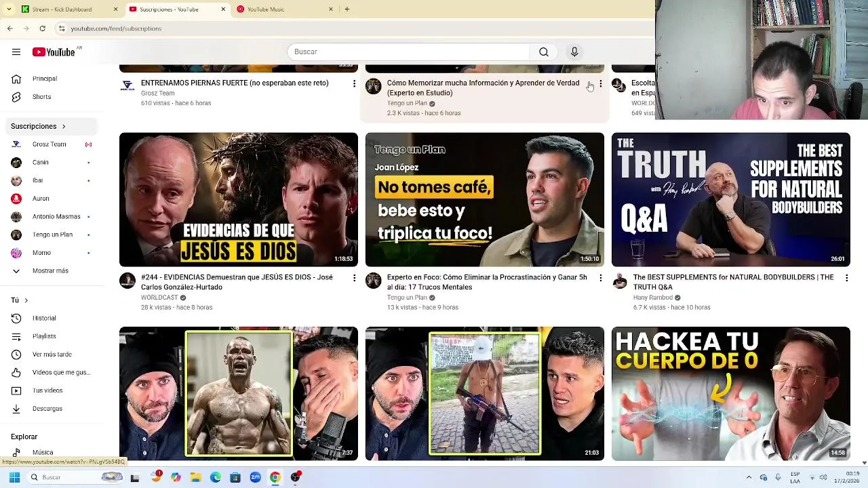Open Ibai subscription channel
Viewport: 868px width, 488px height.
coord(51,180)
